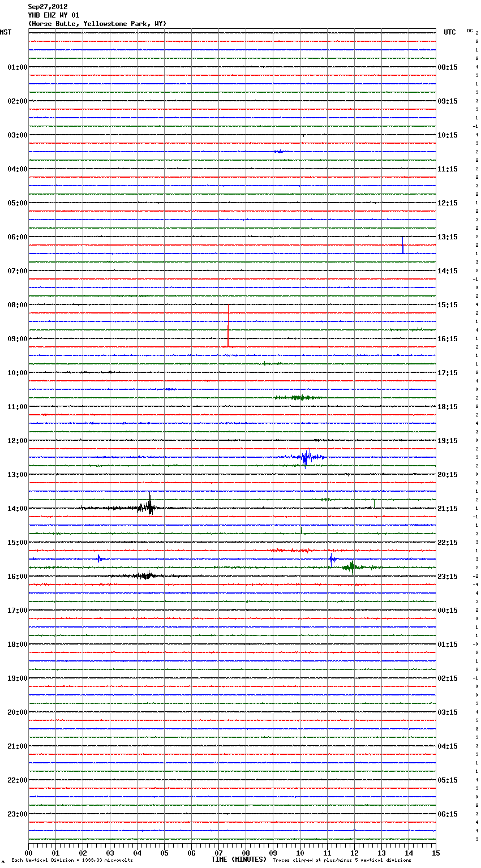
Task: Click bottom axis minute tick label 03
Action: click(110, 853)
